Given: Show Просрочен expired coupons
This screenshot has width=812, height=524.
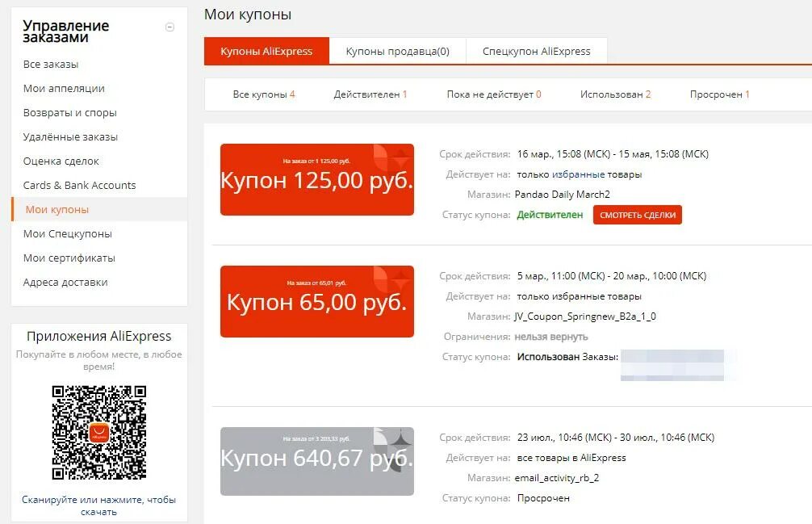Looking at the screenshot, I should tap(719, 94).
